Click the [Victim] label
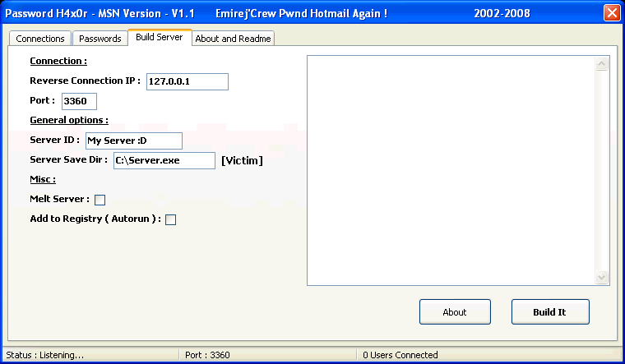Viewport: 625px width, 364px height. (242, 160)
